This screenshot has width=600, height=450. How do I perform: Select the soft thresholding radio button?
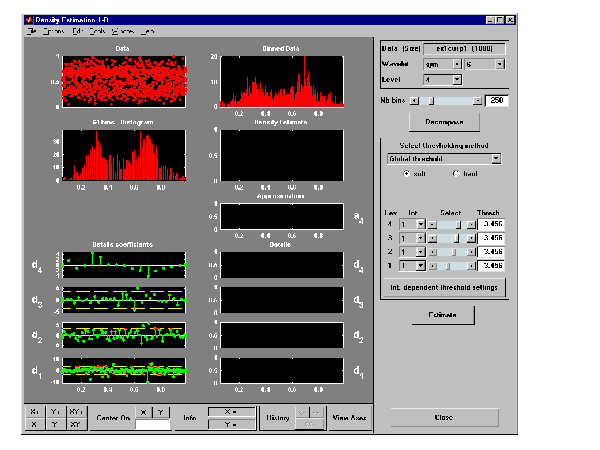tap(406, 173)
